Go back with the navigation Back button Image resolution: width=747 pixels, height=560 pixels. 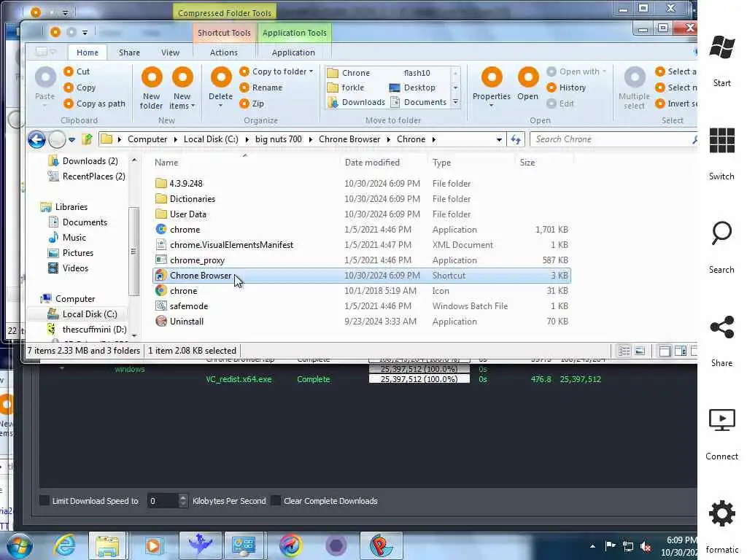pos(36,139)
